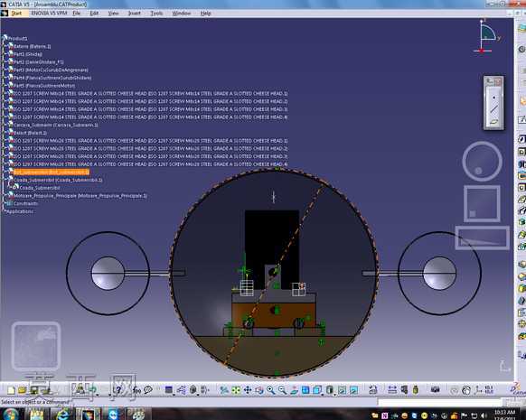Select Product1 root in the tree
This screenshot has height=420, width=526.
[x=17, y=39]
